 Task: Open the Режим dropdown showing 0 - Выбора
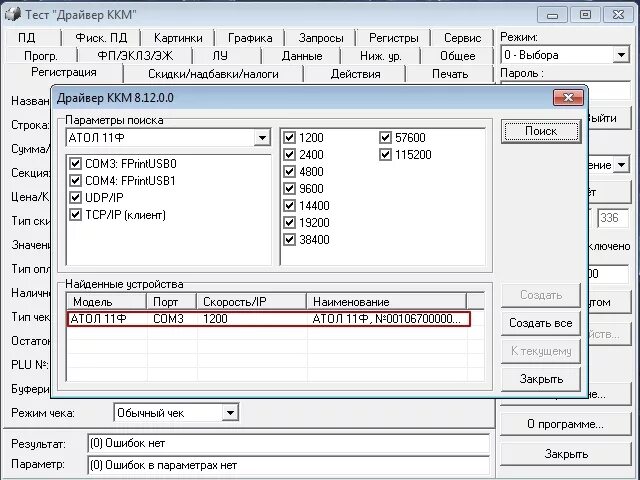(x=621, y=55)
